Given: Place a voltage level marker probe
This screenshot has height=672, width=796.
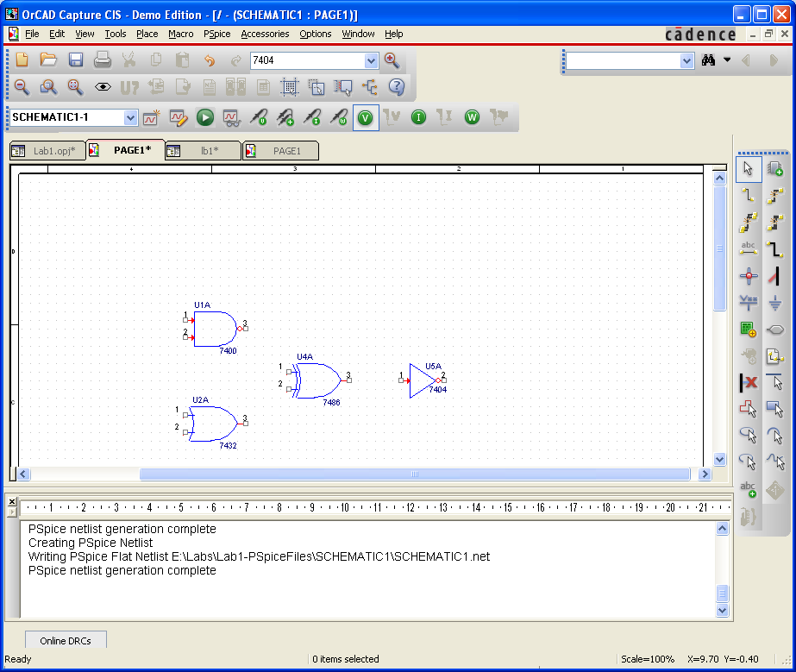Looking at the screenshot, I should [259, 118].
